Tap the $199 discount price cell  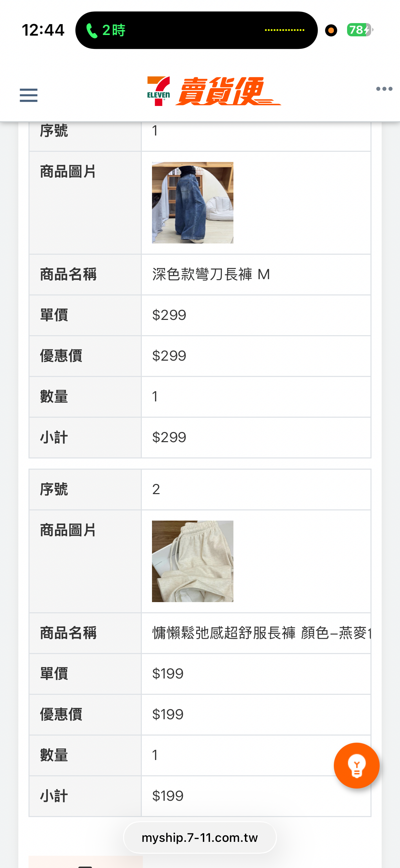point(168,715)
